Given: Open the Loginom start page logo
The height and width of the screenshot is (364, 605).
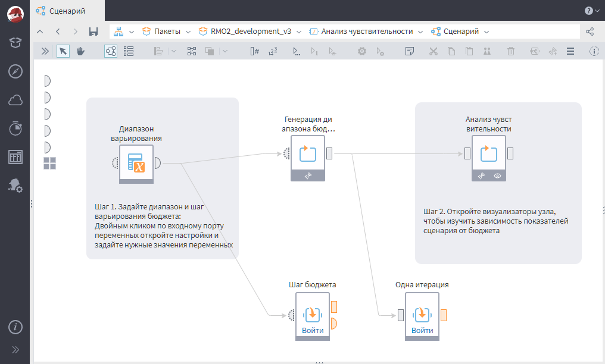Looking at the screenshot, I should [15, 14].
